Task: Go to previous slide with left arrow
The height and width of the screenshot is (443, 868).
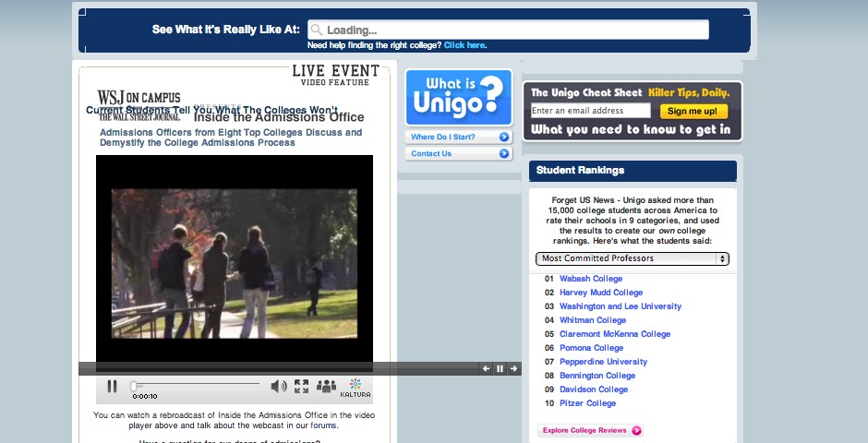Action: click(x=486, y=368)
